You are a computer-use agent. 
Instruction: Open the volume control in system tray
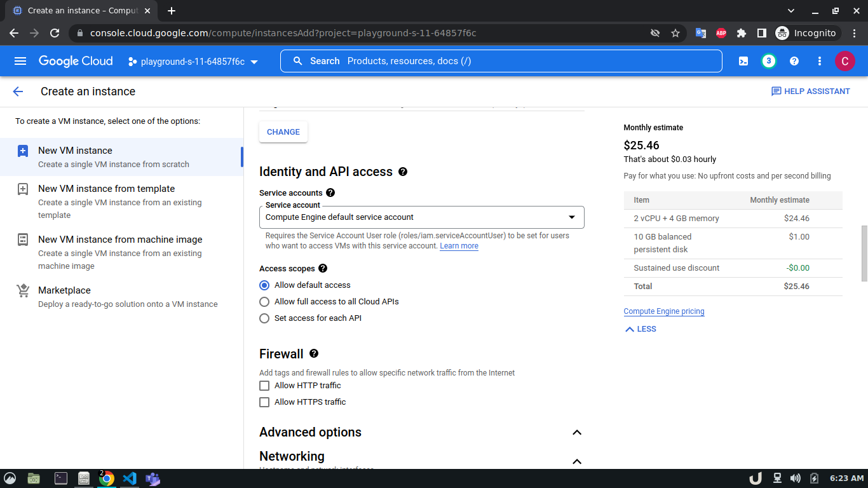coord(796,478)
